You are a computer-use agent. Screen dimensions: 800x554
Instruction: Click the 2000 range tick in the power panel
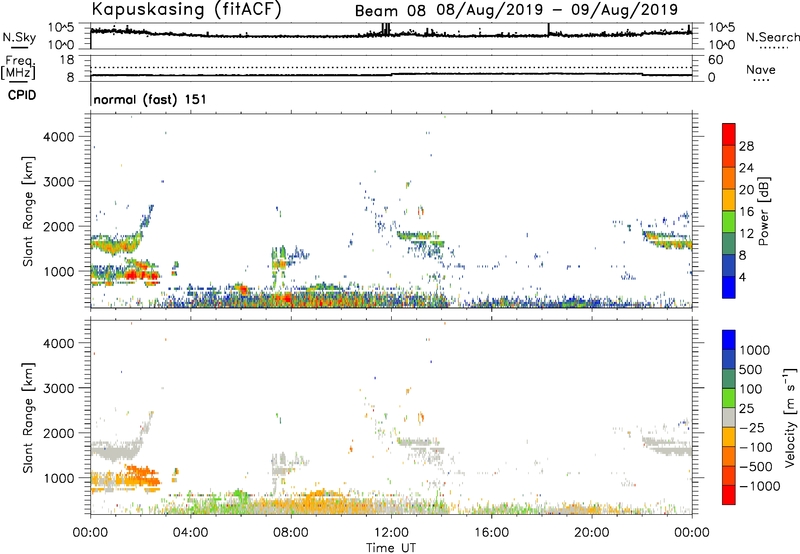pyautogui.click(x=59, y=226)
